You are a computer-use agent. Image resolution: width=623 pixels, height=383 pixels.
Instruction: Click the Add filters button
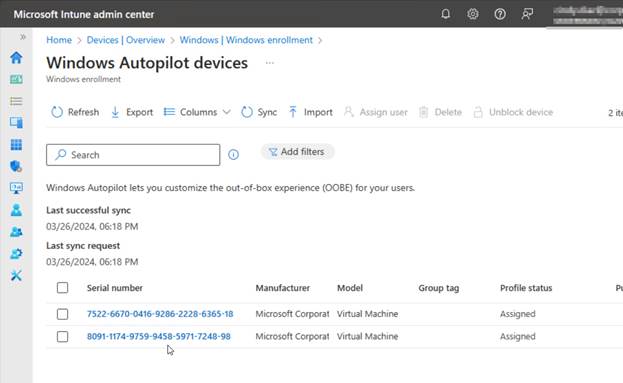click(297, 152)
